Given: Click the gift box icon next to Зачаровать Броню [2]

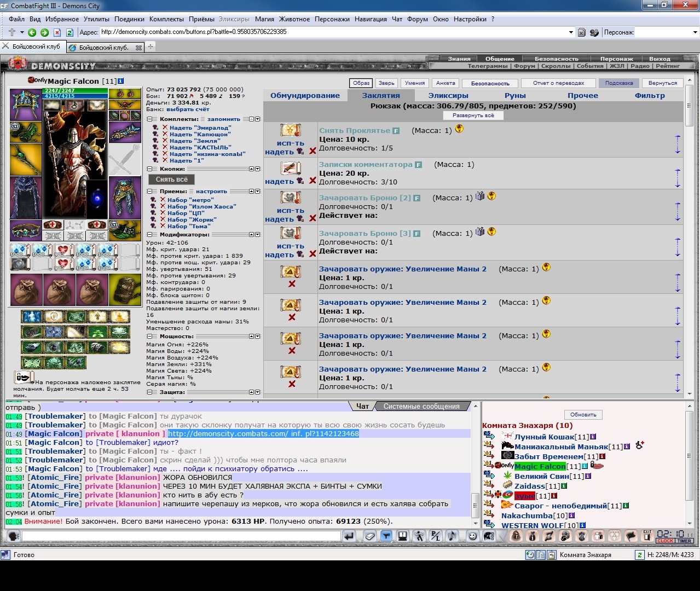Looking at the screenshot, I should tap(480, 196).
